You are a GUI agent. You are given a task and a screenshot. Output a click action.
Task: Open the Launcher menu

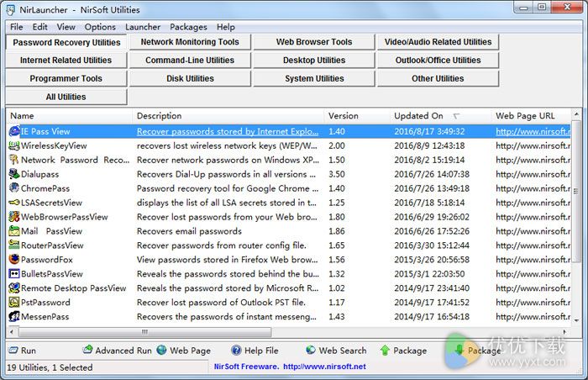click(143, 27)
